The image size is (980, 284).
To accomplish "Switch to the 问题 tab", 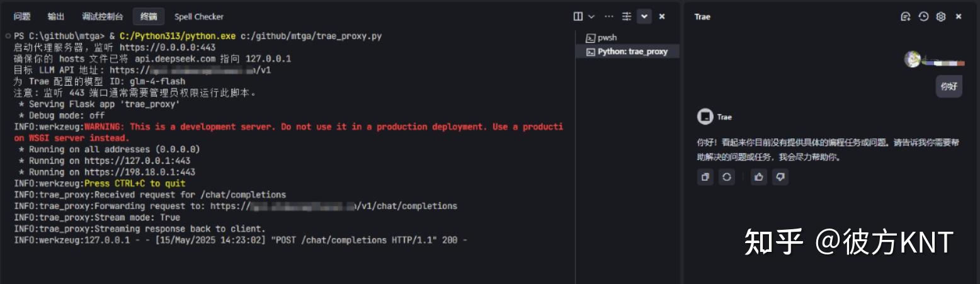I will tap(22, 16).
